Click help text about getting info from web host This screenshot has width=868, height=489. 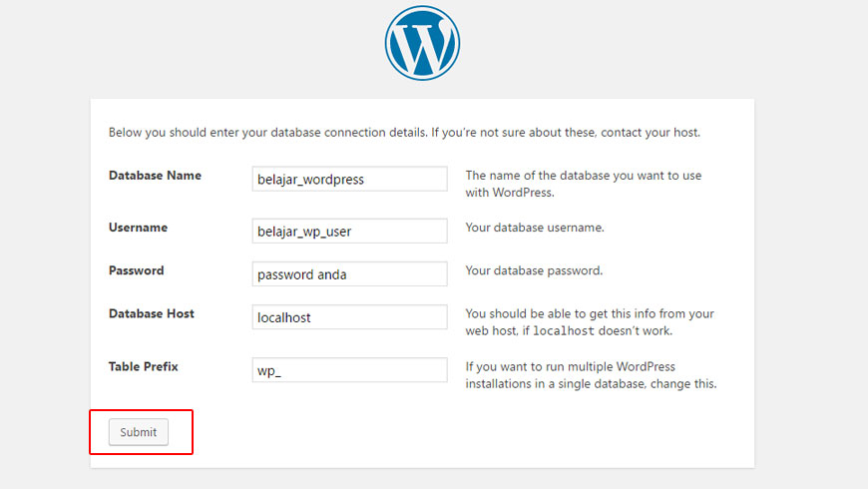(x=590, y=322)
